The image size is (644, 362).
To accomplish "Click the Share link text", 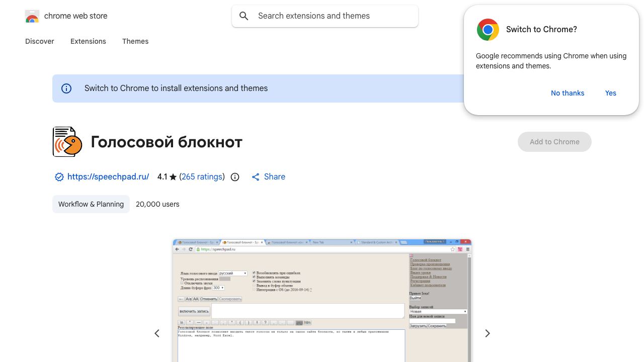I will (x=275, y=177).
